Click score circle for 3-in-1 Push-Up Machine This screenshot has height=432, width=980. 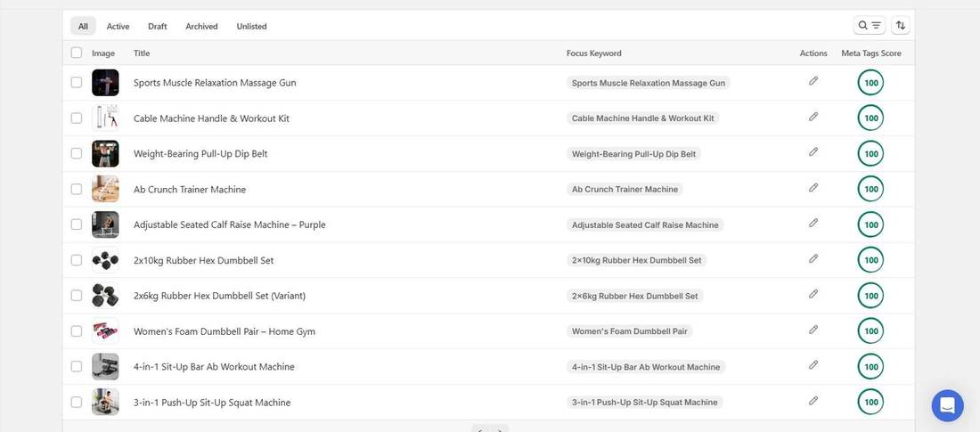(870, 402)
